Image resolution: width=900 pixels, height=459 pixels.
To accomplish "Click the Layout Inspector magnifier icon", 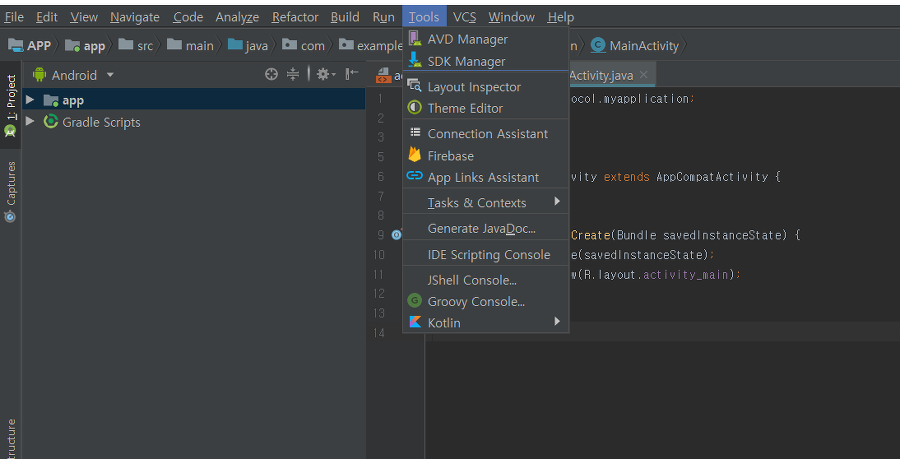I will coord(414,85).
